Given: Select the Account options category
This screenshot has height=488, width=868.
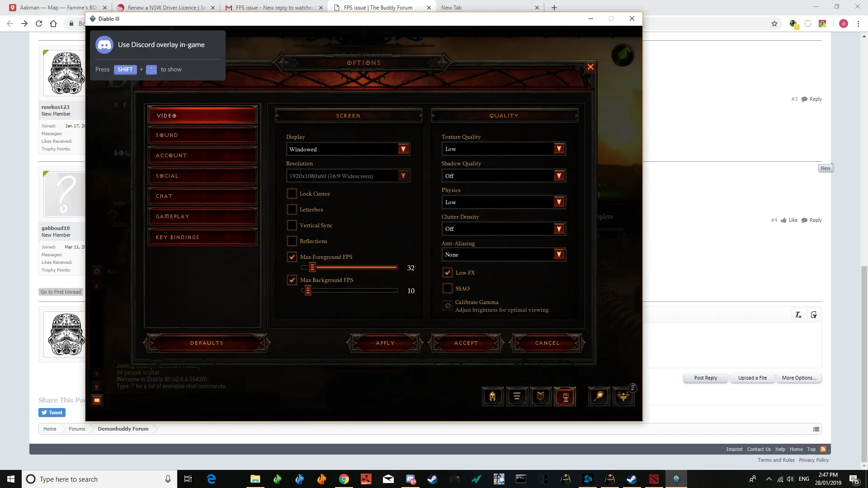Looking at the screenshot, I should [203, 155].
